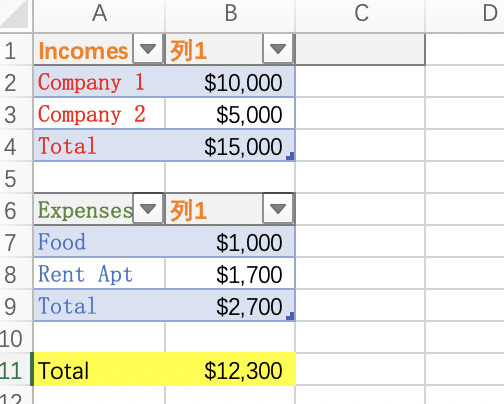The image size is (504, 404).
Task: Select all cells using corner triangle
Action: pos(15,15)
